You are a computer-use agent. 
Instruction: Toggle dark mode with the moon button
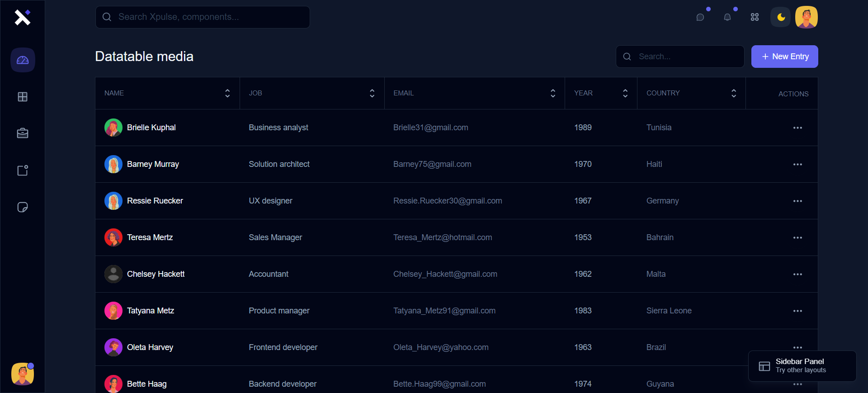[x=781, y=17]
